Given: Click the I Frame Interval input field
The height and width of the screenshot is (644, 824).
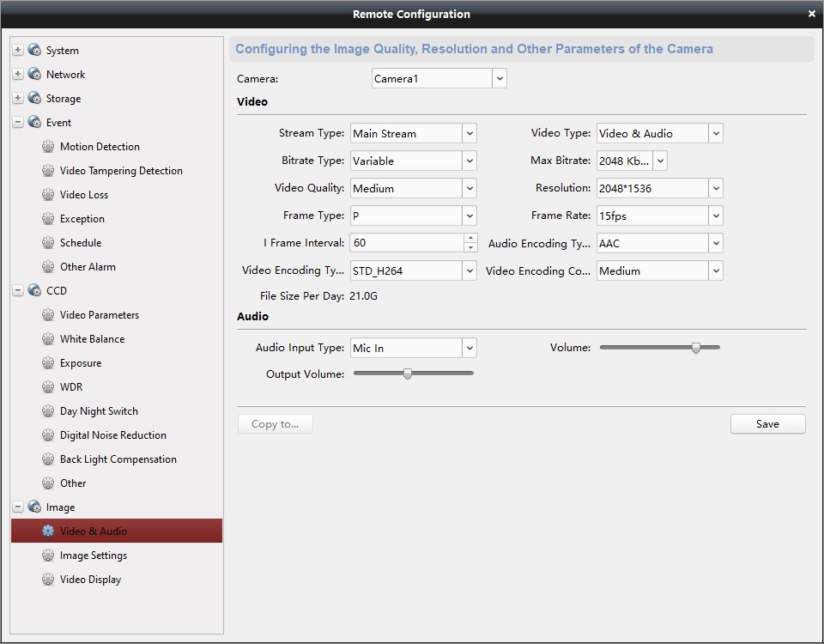Looking at the screenshot, I should pos(403,243).
